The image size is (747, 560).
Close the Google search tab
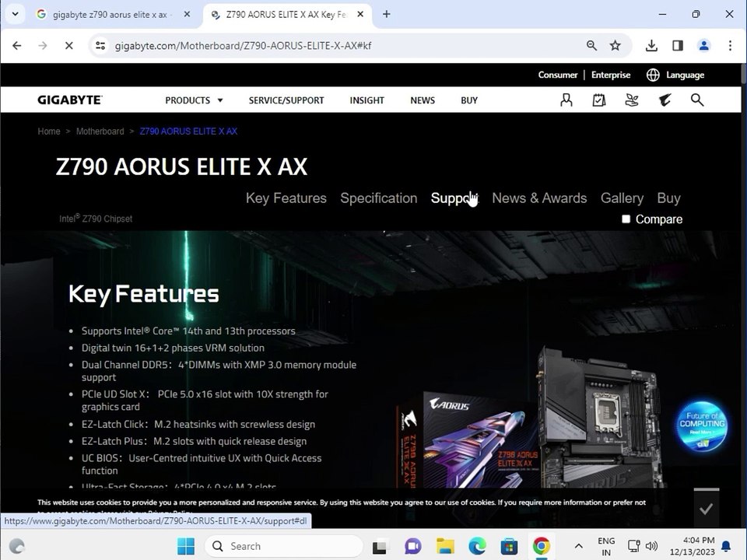188,14
